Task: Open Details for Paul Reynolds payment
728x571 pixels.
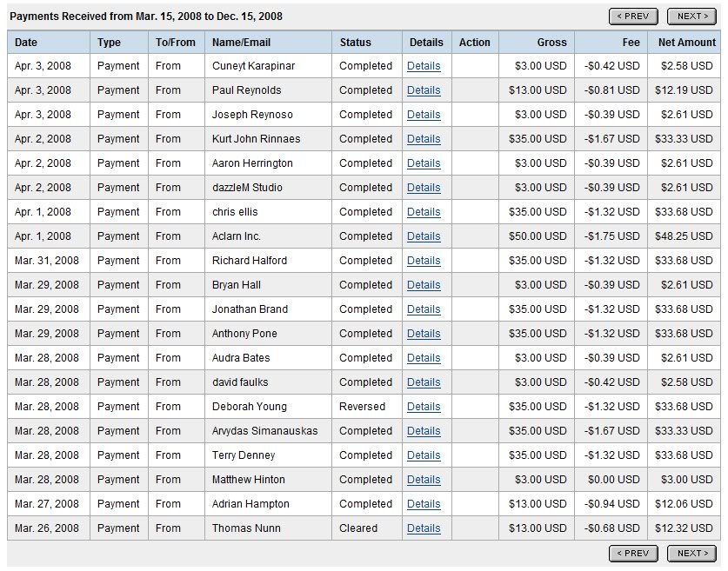Action: click(x=424, y=90)
